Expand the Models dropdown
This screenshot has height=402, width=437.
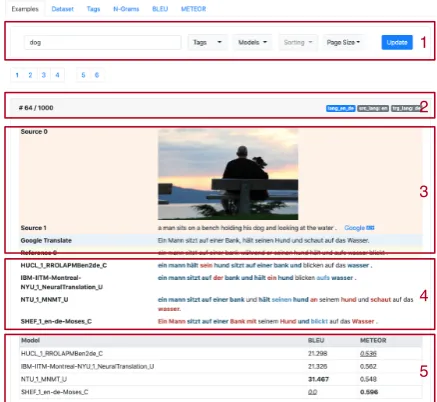coord(252,42)
